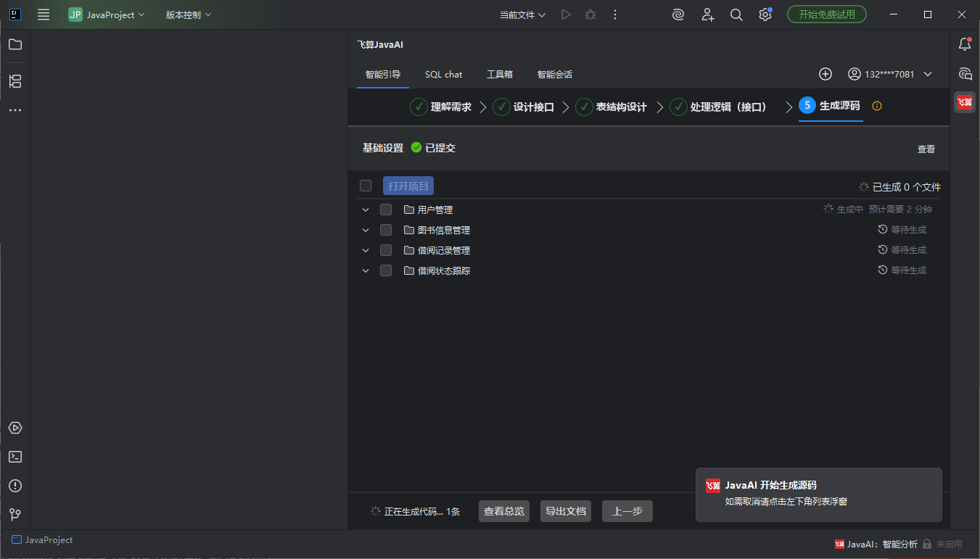Image resolution: width=980 pixels, height=559 pixels.
Task: Click the 查看 link for 基础设置
Action: 926,149
